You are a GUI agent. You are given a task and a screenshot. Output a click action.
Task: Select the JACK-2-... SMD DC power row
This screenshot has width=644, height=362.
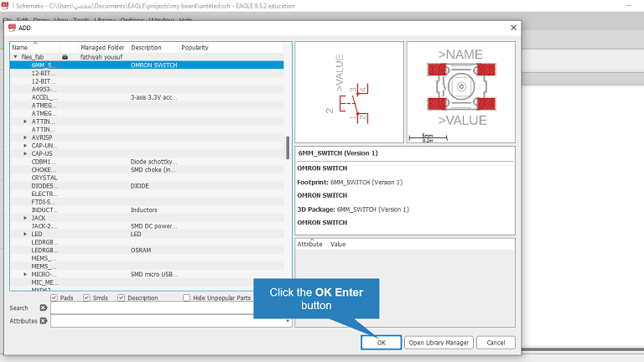click(147, 226)
